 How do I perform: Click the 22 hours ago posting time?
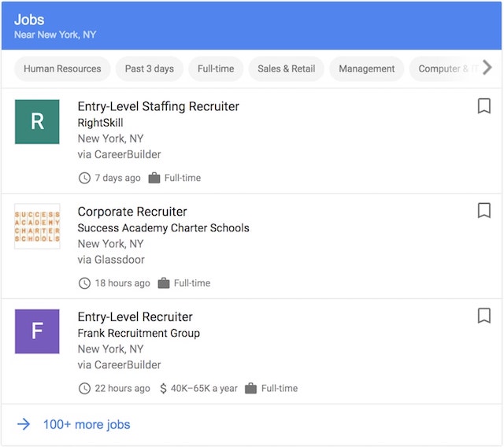point(123,388)
